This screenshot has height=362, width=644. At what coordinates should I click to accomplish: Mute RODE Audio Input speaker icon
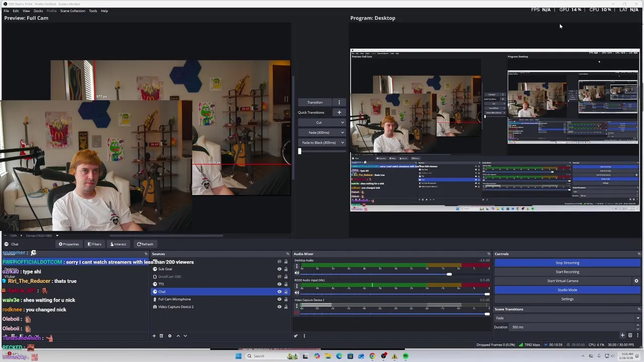(x=296, y=293)
